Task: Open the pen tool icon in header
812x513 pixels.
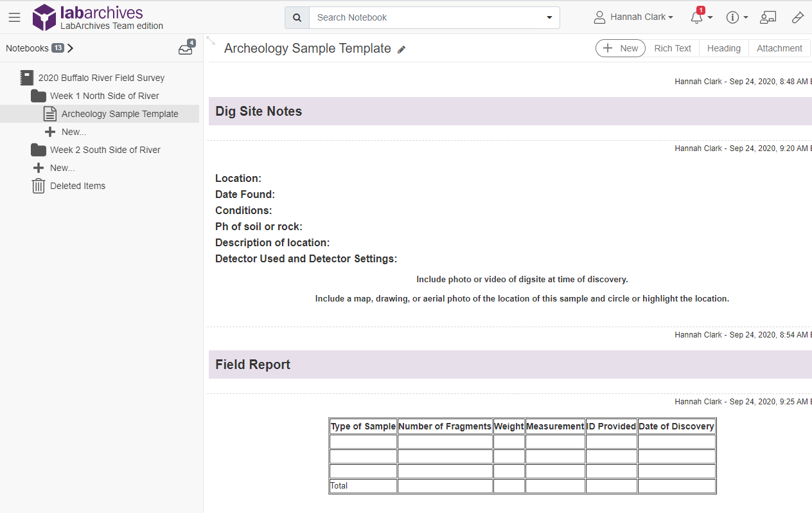Action: [798, 17]
